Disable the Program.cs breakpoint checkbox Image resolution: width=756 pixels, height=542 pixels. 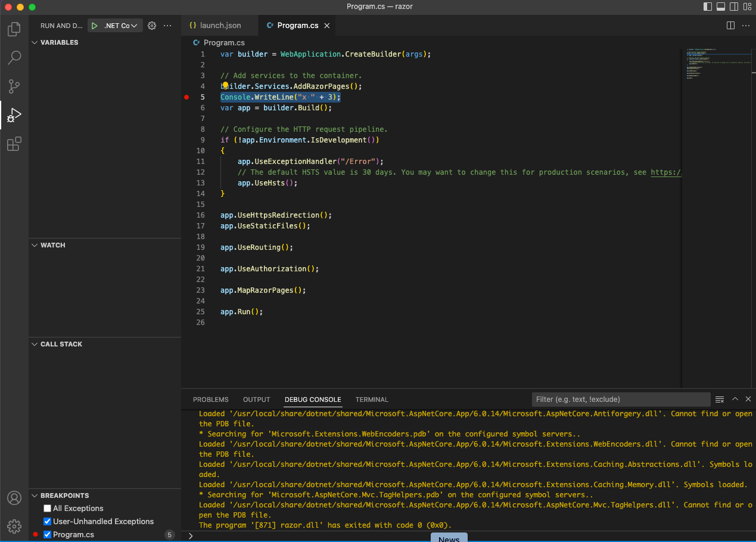pos(48,535)
